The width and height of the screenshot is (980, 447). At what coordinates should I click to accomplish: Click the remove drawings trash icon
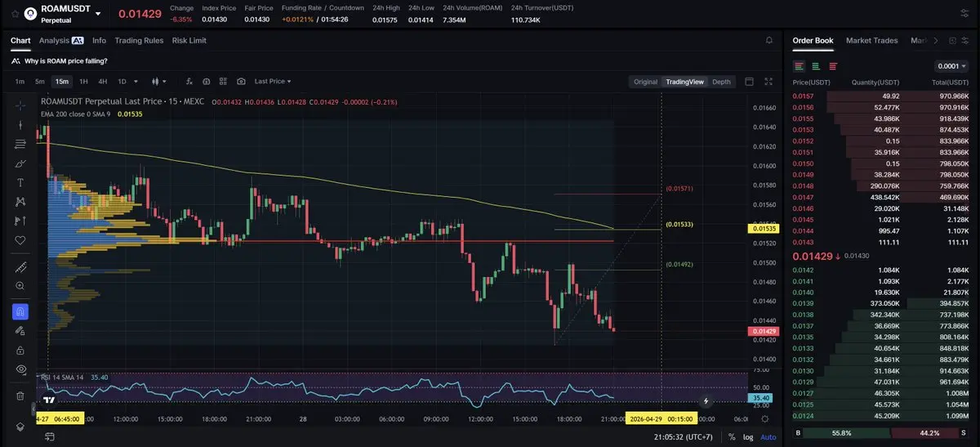pyautogui.click(x=20, y=396)
